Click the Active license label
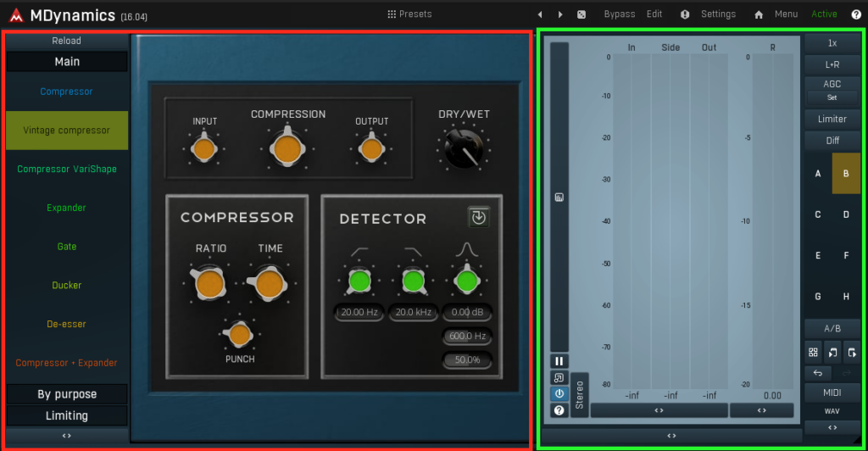This screenshot has width=868, height=451. point(824,14)
